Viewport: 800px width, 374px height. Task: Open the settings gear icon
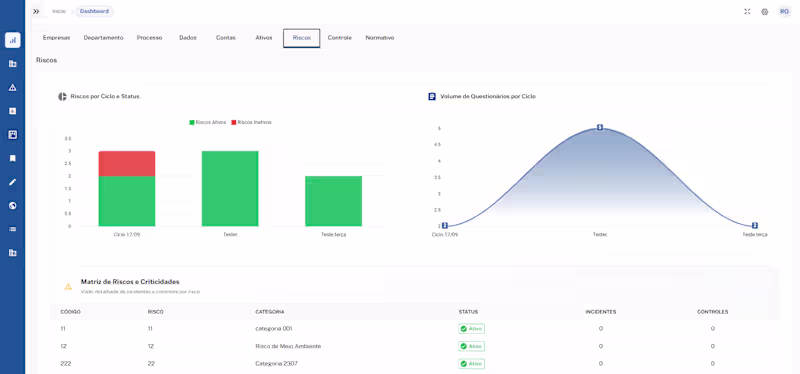764,11
